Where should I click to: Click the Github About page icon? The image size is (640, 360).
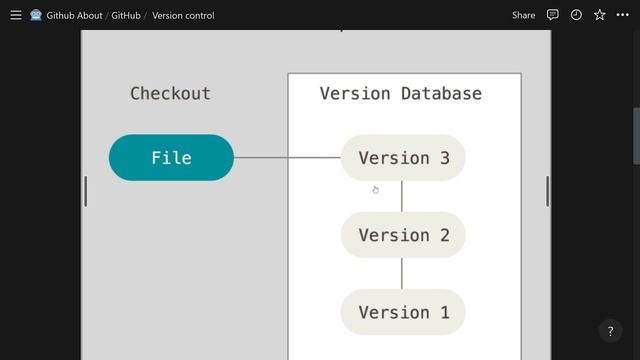[x=36, y=15]
